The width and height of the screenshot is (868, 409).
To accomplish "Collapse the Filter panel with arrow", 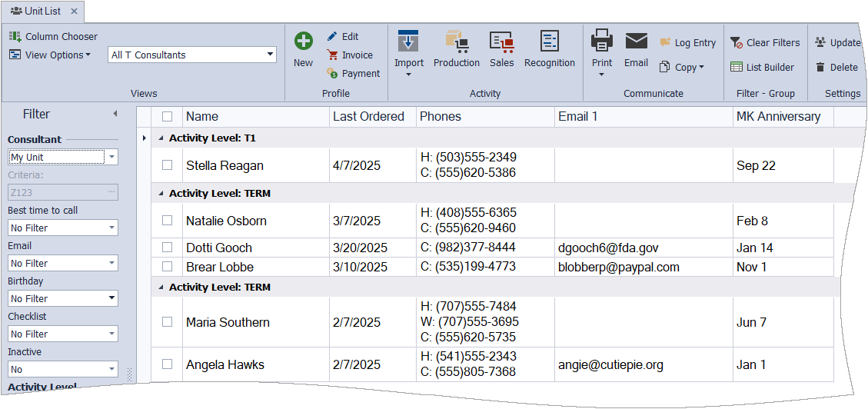I will coord(115,114).
